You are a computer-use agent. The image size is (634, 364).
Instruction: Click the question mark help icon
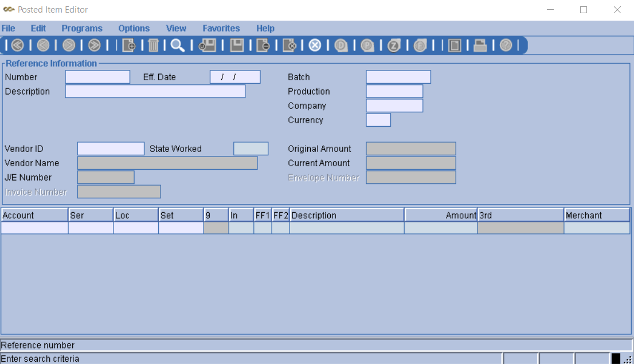click(x=506, y=45)
